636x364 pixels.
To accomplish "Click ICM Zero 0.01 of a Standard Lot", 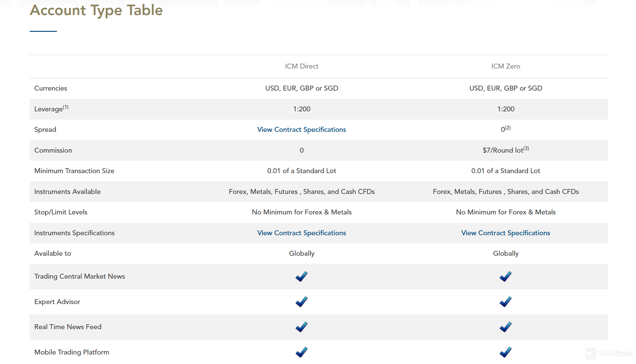I will click(506, 171).
